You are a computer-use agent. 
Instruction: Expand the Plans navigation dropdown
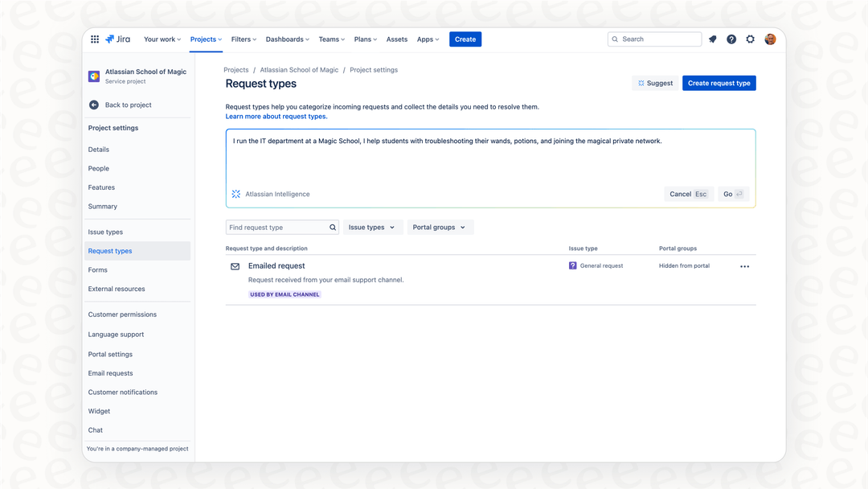click(365, 39)
